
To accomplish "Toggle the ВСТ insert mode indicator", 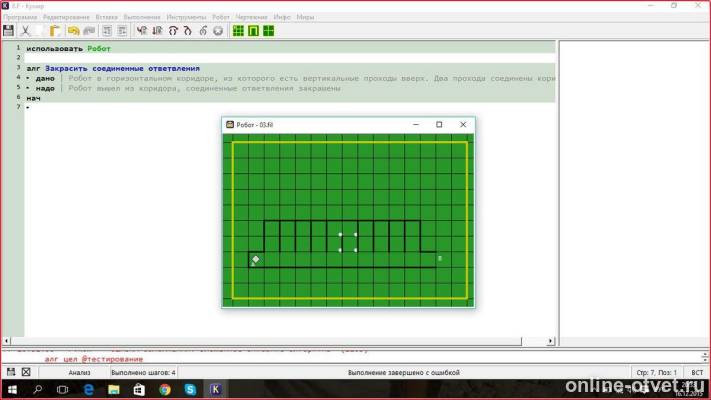I will (696, 372).
